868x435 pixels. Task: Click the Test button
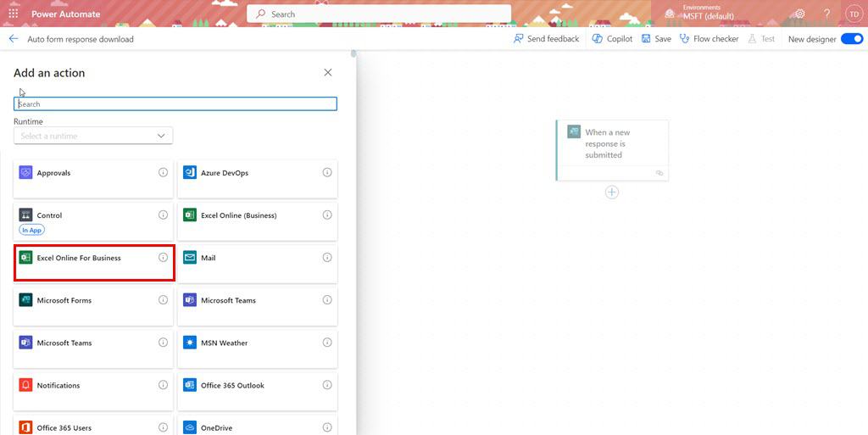761,39
